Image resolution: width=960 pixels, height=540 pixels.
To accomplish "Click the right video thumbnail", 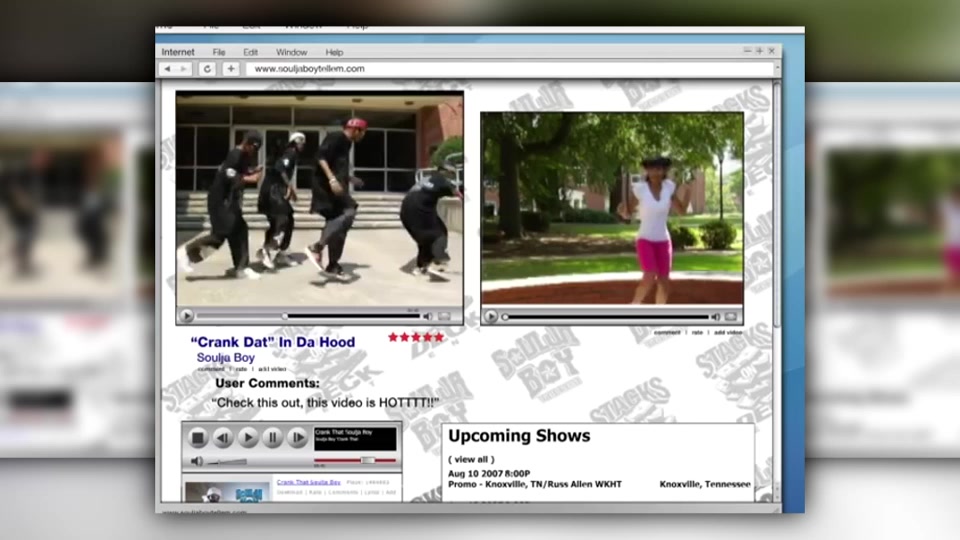I will (612, 209).
